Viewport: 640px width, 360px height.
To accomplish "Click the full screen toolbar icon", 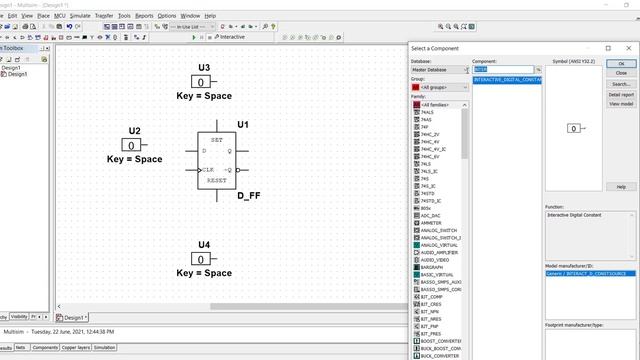I will (x=472, y=27).
